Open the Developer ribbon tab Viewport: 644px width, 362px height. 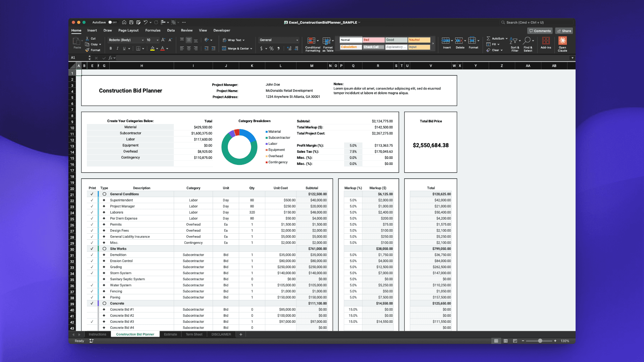coord(222,31)
